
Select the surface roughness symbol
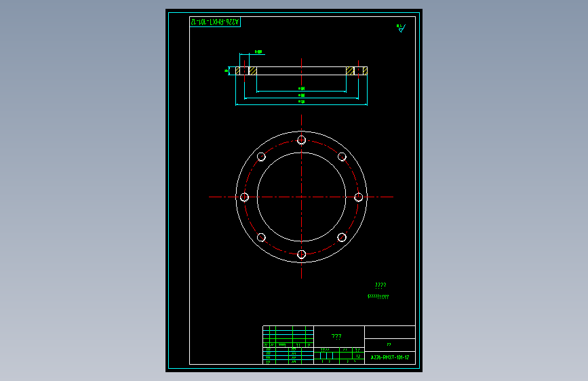tap(401, 28)
